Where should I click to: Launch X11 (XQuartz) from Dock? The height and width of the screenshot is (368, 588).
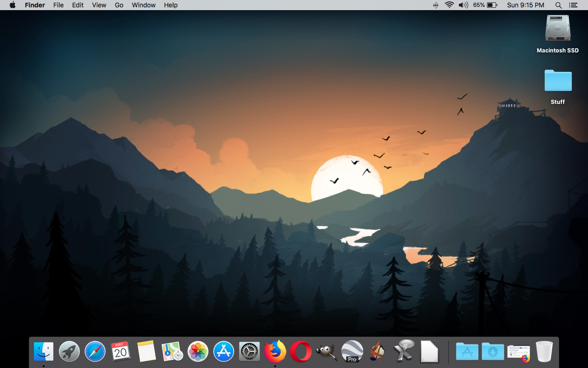pyautogui.click(x=404, y=352)
